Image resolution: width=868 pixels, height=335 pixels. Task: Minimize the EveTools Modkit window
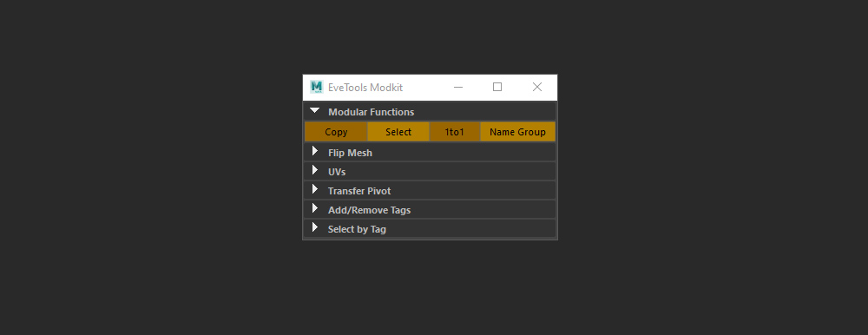(x=458, y=87)
